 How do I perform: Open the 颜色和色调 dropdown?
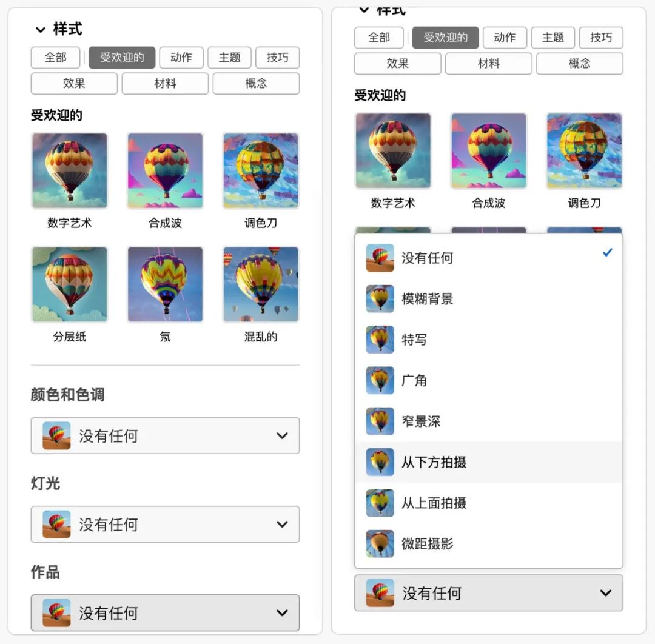(x=165, y=435)
